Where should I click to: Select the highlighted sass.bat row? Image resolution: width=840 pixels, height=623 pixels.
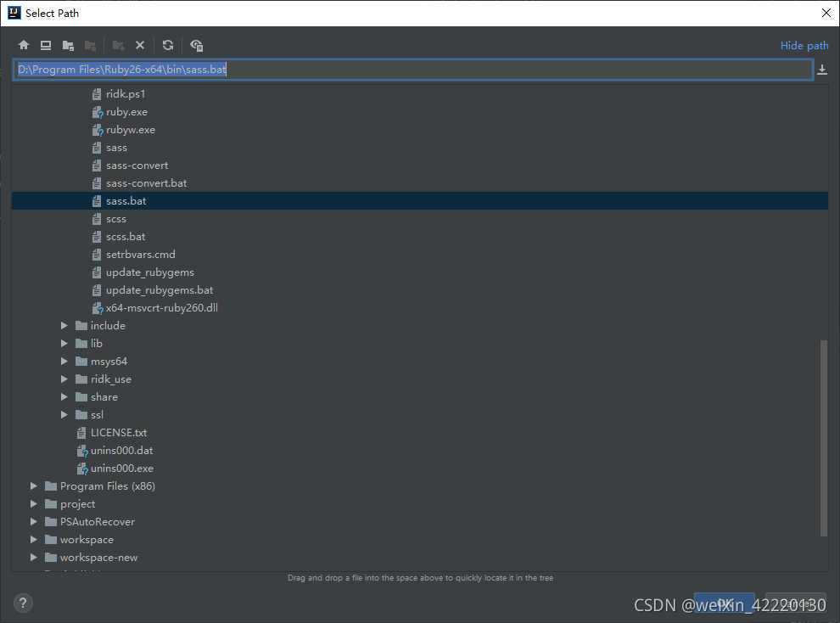420,201
